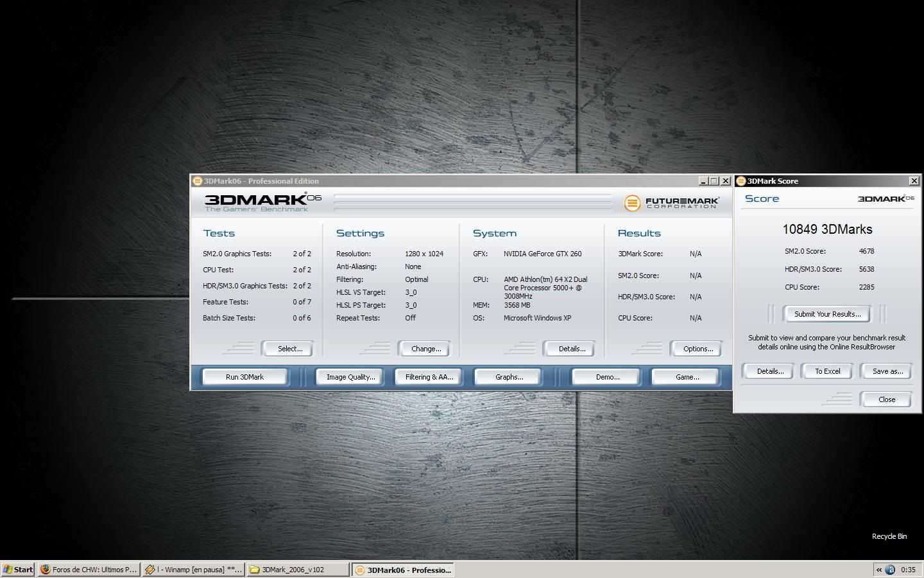Click the folder icon for 3DMark_2006_v102

coord(255,570)
